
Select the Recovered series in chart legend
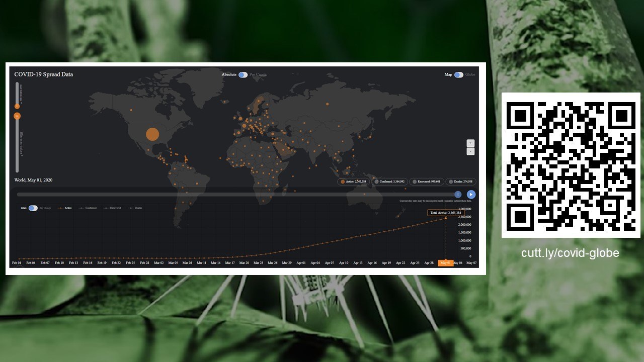113,208
